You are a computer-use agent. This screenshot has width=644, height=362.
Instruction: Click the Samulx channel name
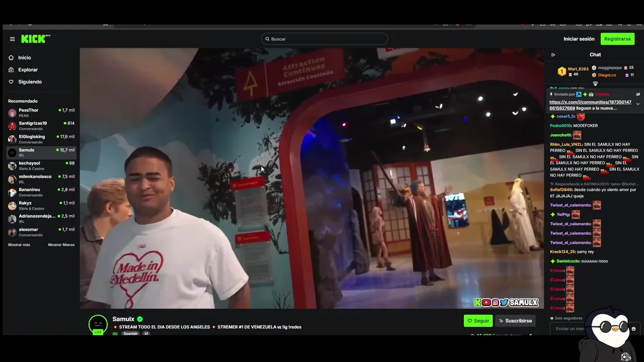tap(123, 319)
